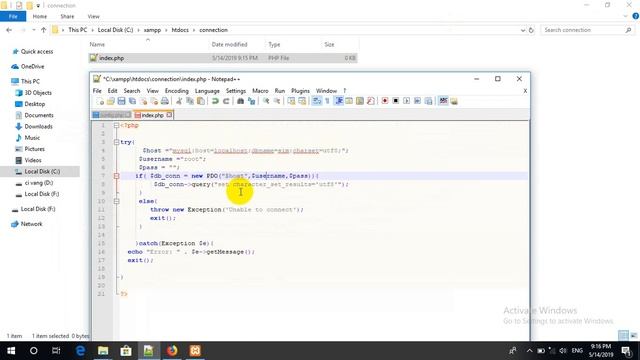Screen dimensions: 640x360
Task: Close the index.php tab with its X
Action: 169,115
